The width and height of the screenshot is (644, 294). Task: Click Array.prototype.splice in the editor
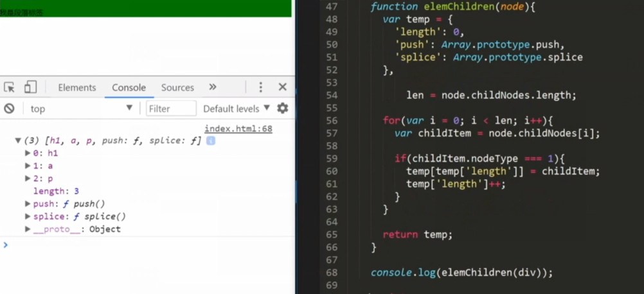pos(518,57)
